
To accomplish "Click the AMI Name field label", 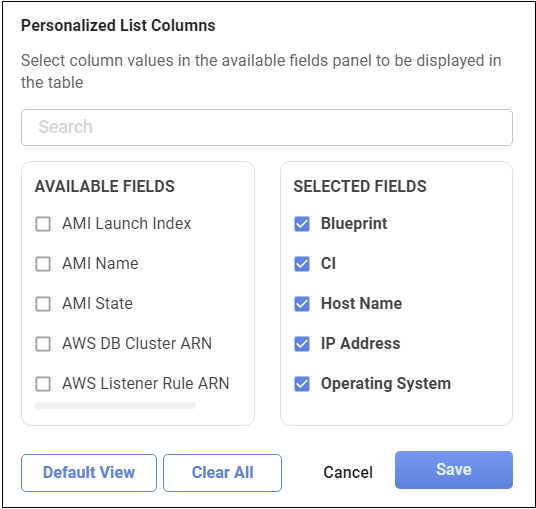I will tap(100, 264).
